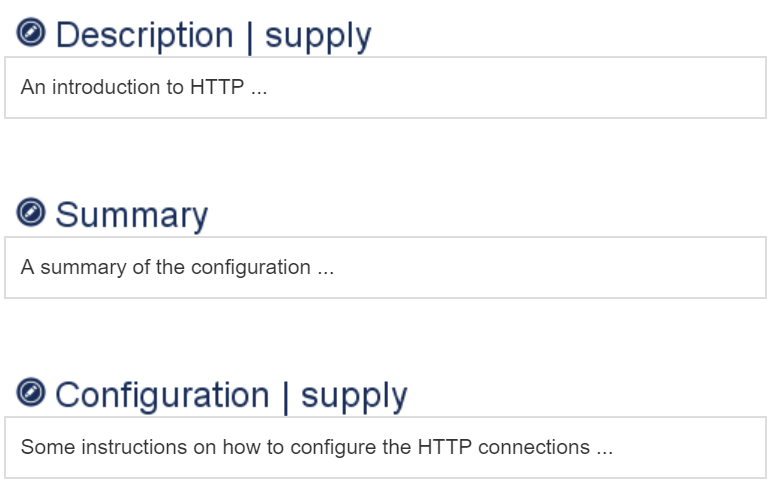Click the 'An introduction to HTTP ...' text

click(144, 87)
